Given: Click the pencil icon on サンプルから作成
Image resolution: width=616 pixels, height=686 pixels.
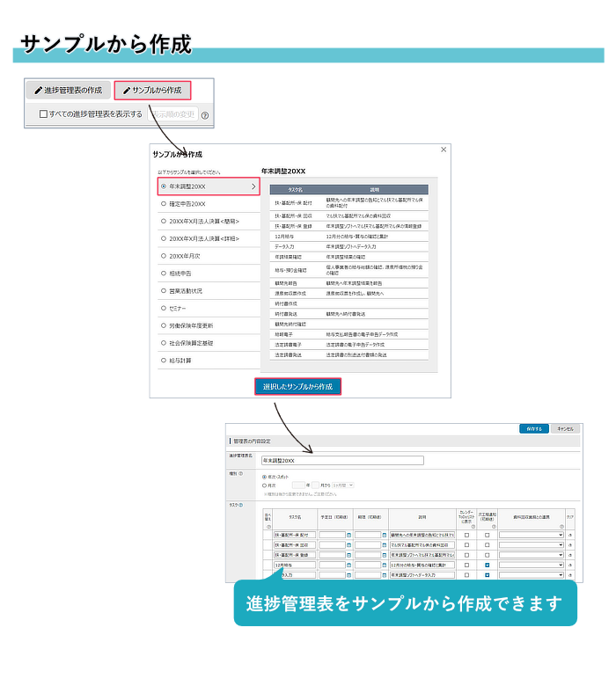Looking at the screenshot, I should (126, 91).
